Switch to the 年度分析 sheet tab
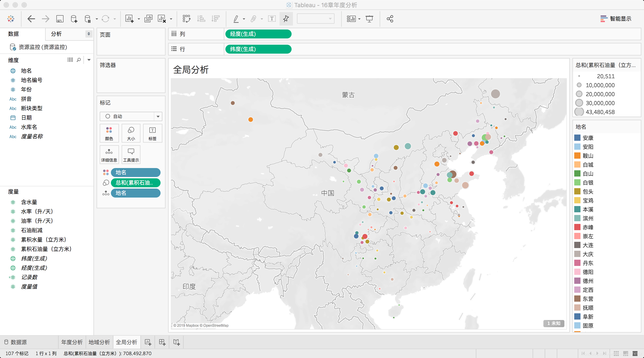Image resolution: width=644 pixels, height=358 pixels. click(72, 342)
